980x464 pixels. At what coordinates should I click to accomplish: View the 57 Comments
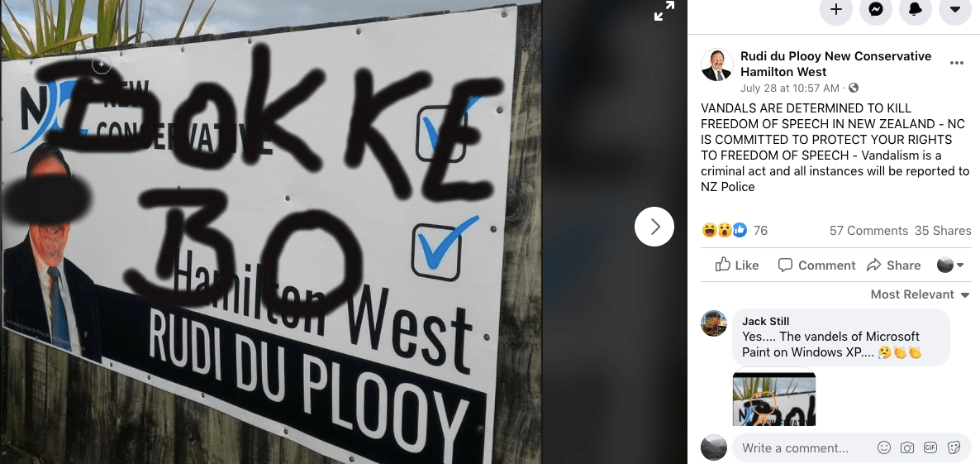pos(868,231)
